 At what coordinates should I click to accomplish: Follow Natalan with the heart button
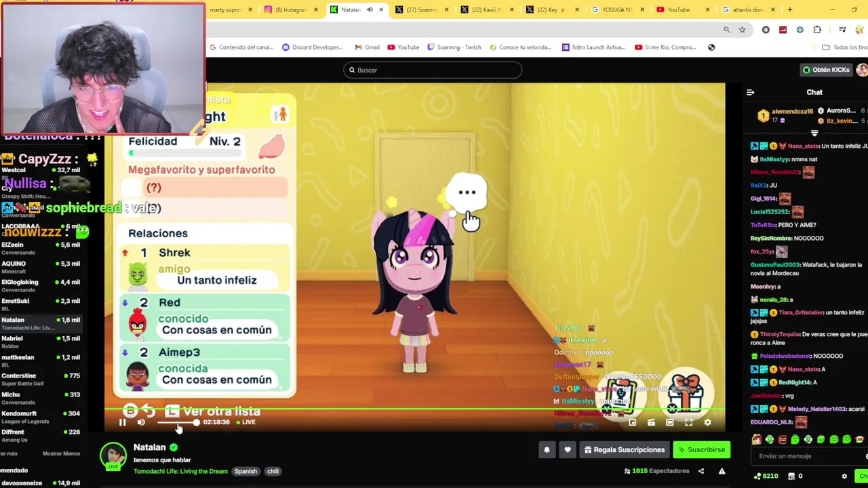click(x=568, y=449)
